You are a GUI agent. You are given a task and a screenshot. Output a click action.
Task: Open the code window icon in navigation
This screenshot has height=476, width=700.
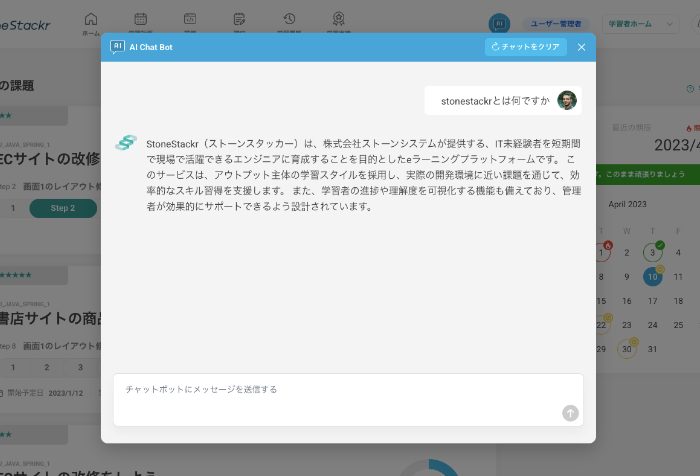point(190,19)
